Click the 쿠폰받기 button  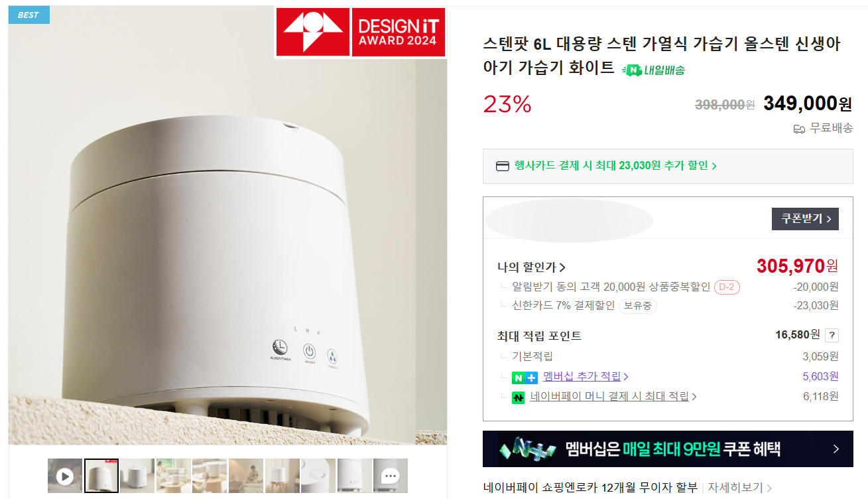pyautogui.click(x=805, y=219)
